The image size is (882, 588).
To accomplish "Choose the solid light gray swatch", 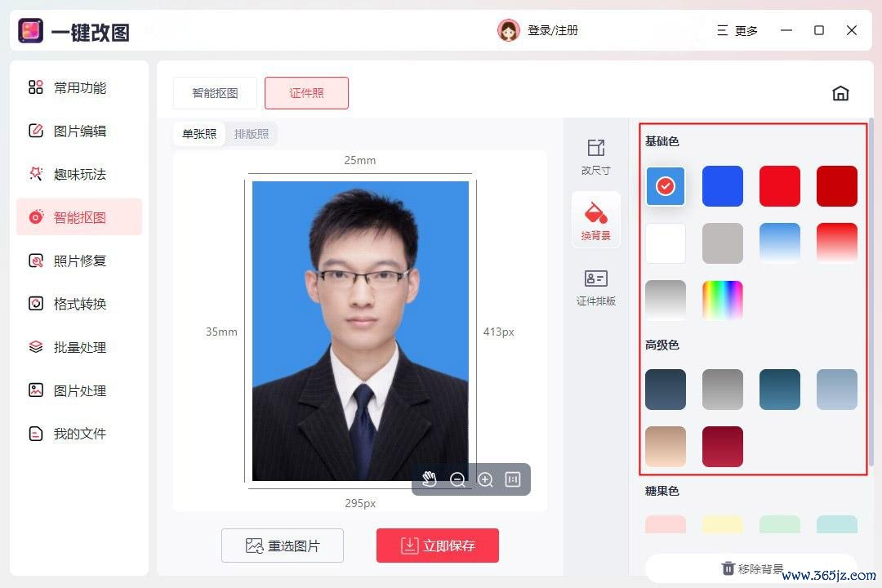I will tap(723, 243).
